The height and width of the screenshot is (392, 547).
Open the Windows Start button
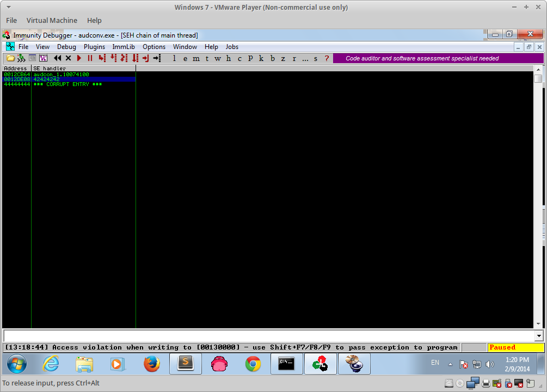pos(16,364)
